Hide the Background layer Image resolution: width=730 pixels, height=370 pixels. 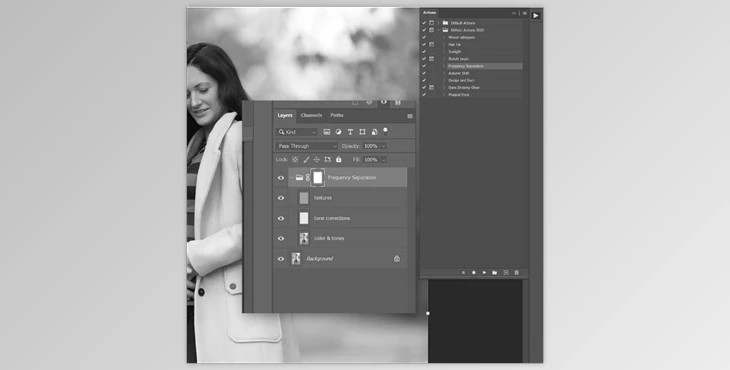281,259
